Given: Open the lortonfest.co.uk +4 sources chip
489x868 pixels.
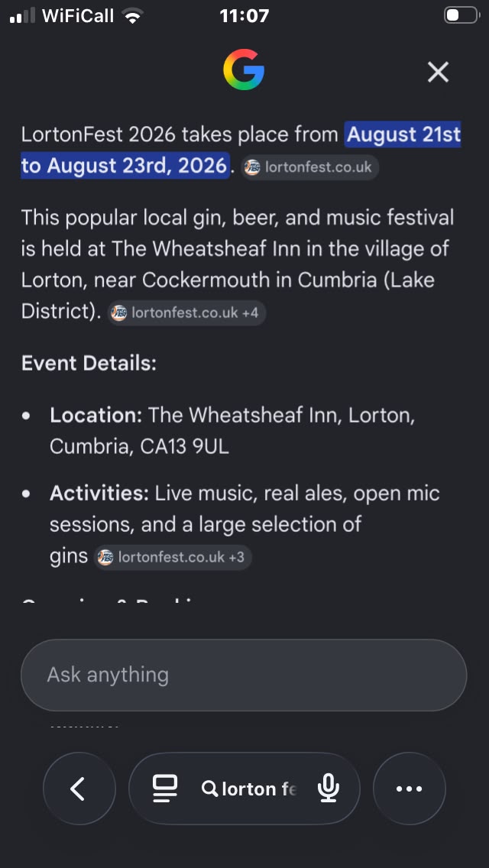Looking at the screenshot, I should (186, 313).
